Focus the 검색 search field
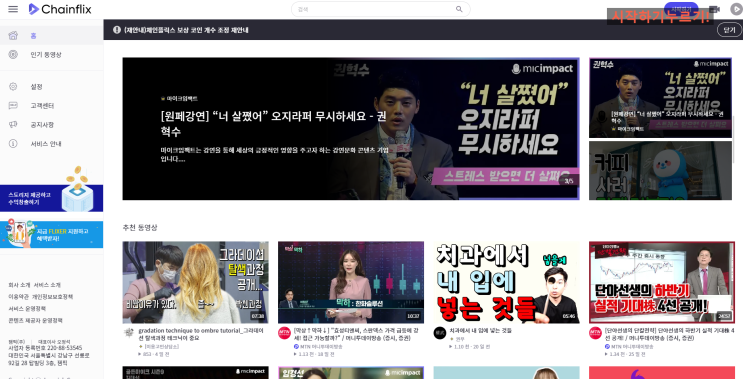 (x=381, y=9)
